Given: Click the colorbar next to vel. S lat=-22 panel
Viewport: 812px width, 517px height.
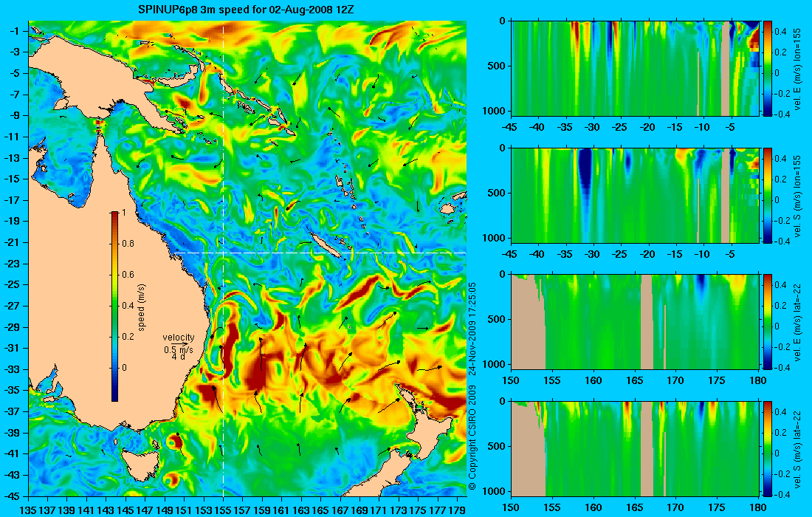Looking at the screenshot, I should (x=767, y=448).
